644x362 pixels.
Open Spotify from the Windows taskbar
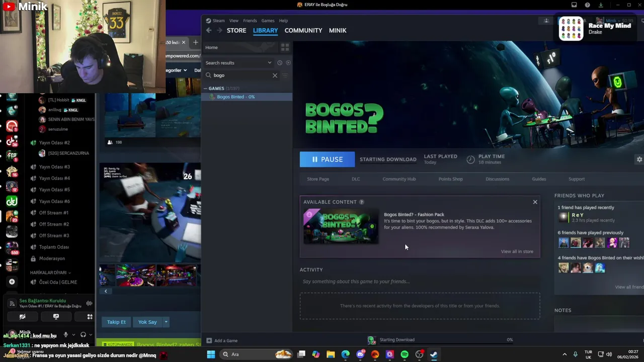[405, 354]
